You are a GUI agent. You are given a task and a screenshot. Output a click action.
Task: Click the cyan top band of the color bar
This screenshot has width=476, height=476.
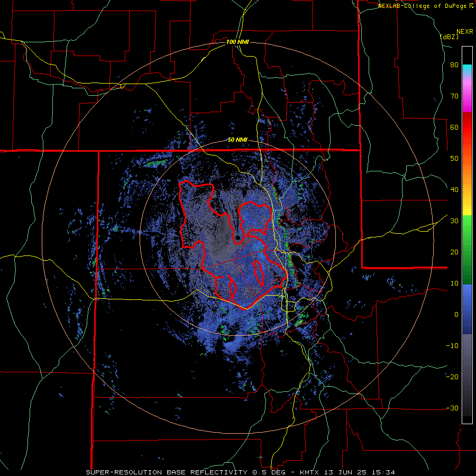467,70
